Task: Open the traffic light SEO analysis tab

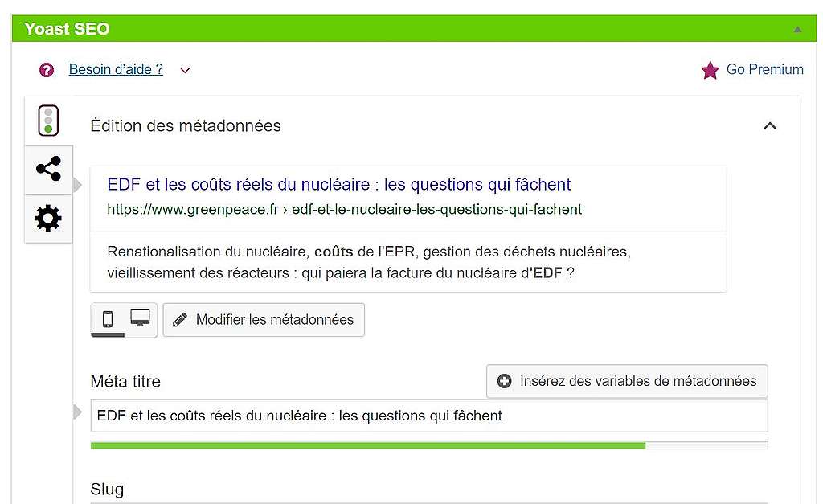Action: pyautogui.click(x=48, y=121)
